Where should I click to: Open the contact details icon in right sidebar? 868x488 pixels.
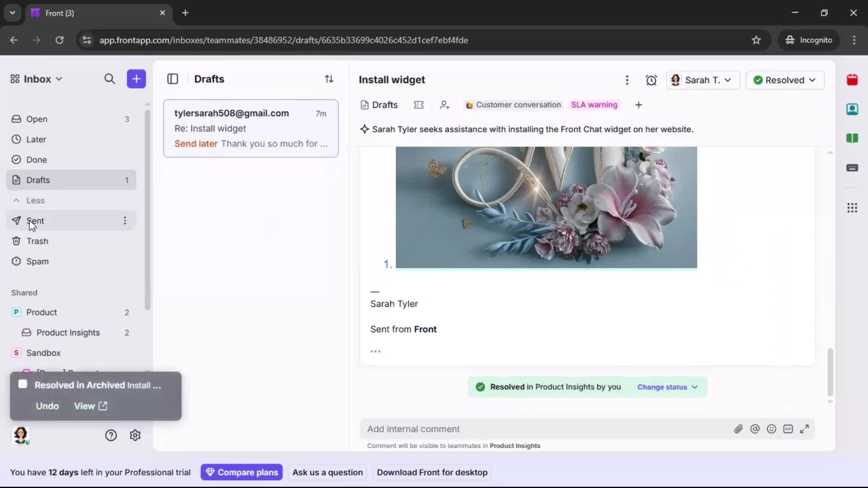coord(853,109)
